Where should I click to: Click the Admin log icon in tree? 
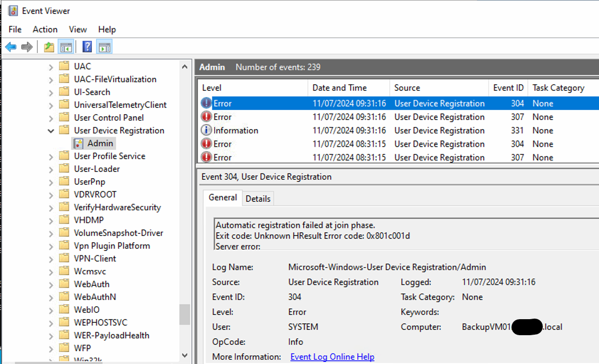(78, 143)
